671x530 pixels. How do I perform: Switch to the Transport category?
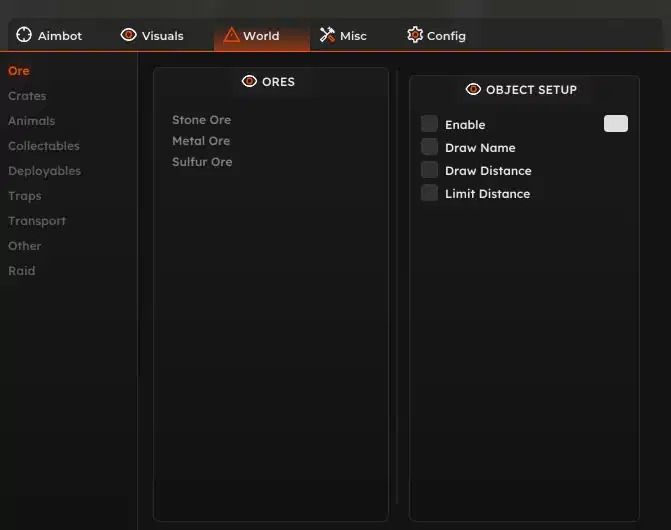(x=37, y=221)
